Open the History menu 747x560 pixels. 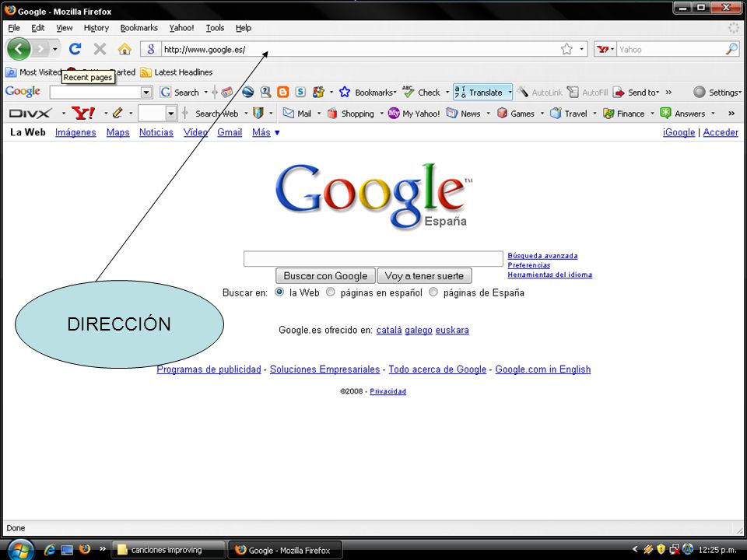[x=96, y=28]
